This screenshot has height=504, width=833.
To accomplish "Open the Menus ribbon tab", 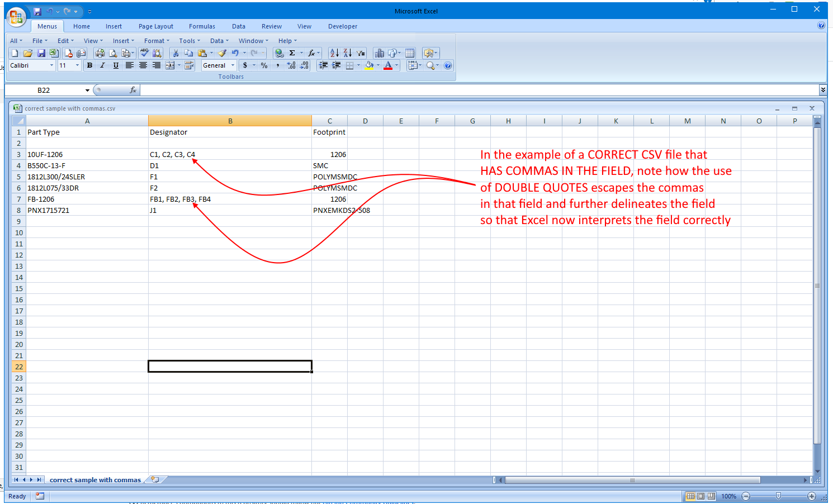I will pyautogui.click(x=47, y=26).
